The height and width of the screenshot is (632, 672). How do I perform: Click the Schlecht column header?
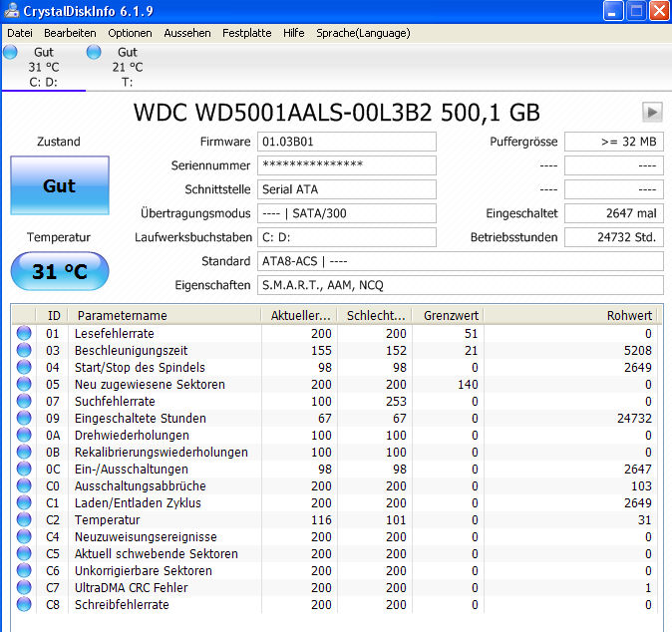click(375, 316)
